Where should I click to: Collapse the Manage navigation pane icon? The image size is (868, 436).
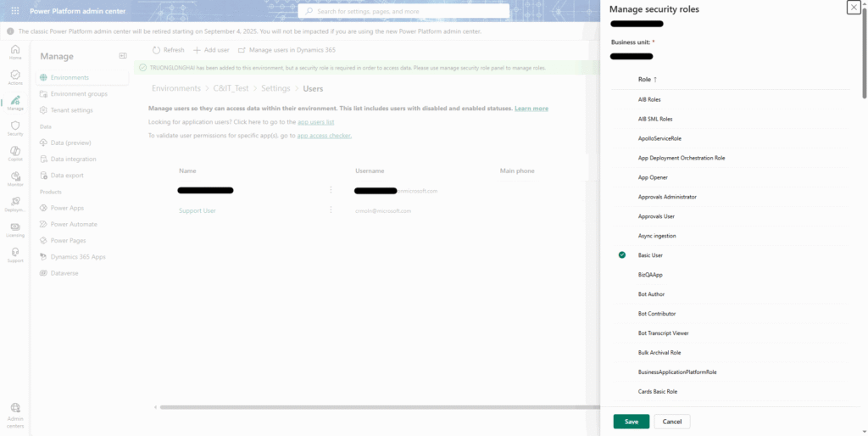[x=123, y=56]
